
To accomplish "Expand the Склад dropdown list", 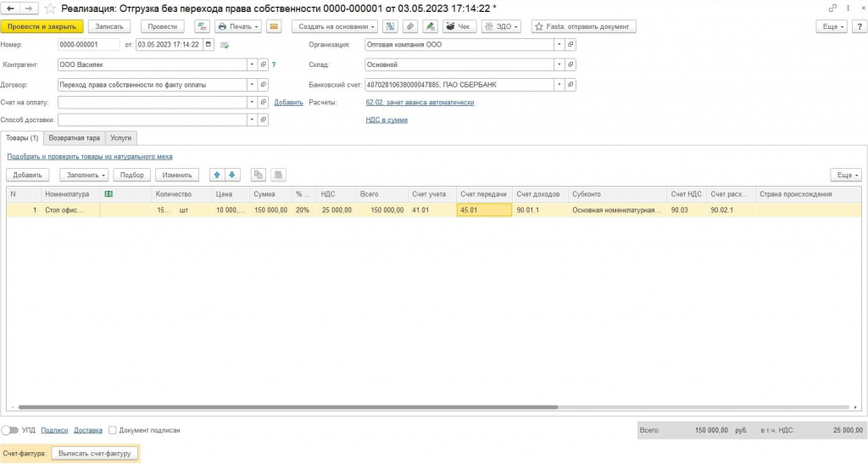I will click(x=559, y=64).
